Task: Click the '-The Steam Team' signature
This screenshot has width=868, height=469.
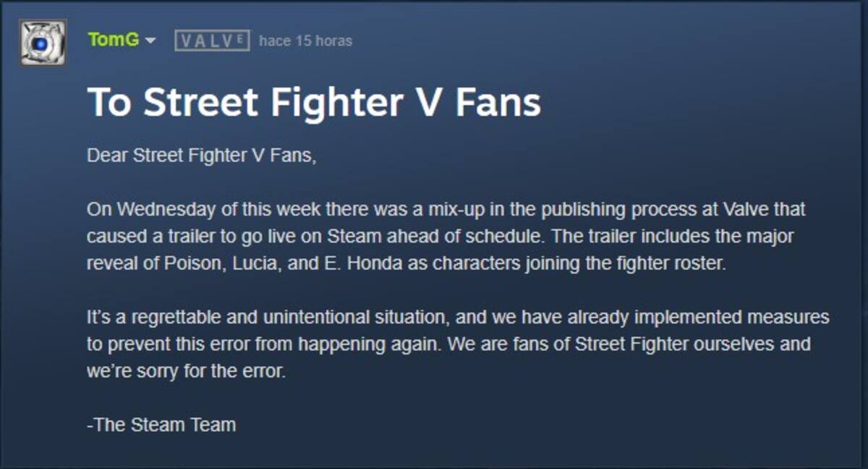Action: [x=161, y=425]
